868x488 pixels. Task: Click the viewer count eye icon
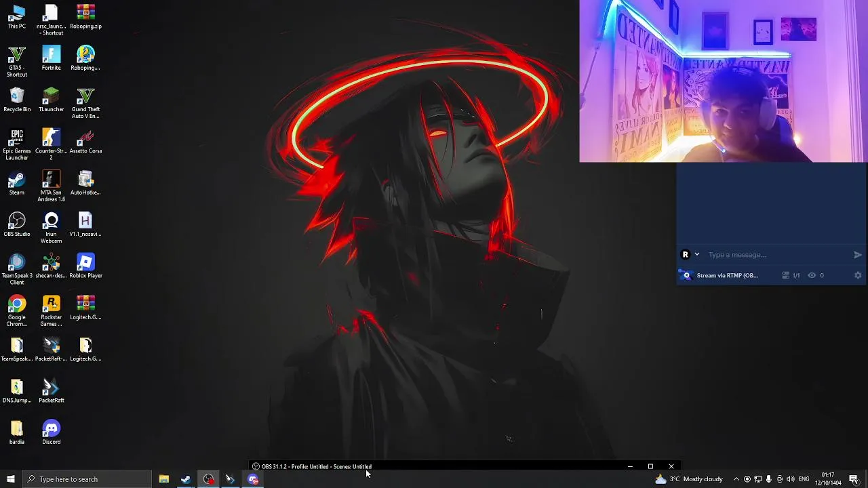click(x=812, y=275)
